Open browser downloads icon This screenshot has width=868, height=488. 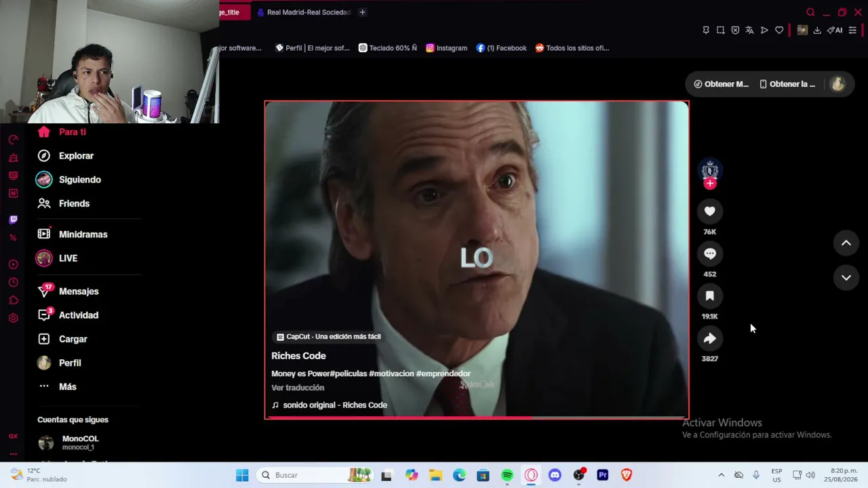(817, 30)
